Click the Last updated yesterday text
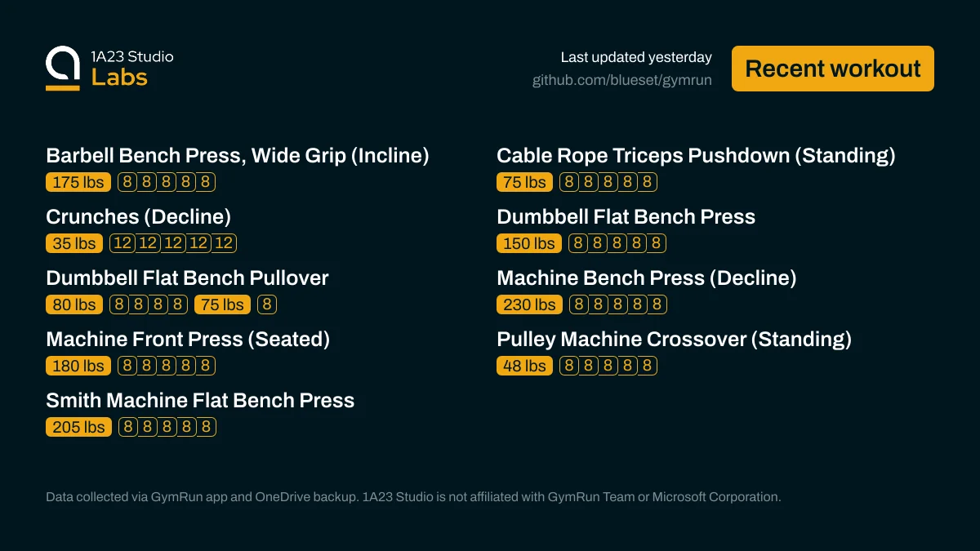Screen dimensions: 980x551 (635, 57)
